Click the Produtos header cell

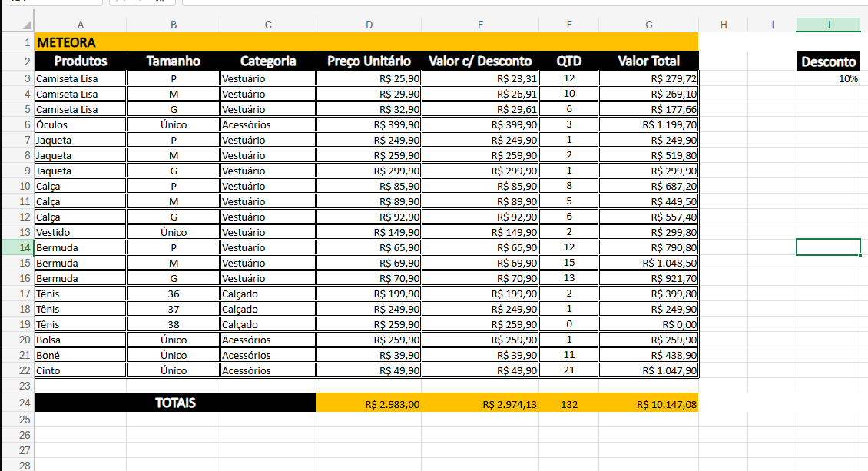[x=80, y=61]
